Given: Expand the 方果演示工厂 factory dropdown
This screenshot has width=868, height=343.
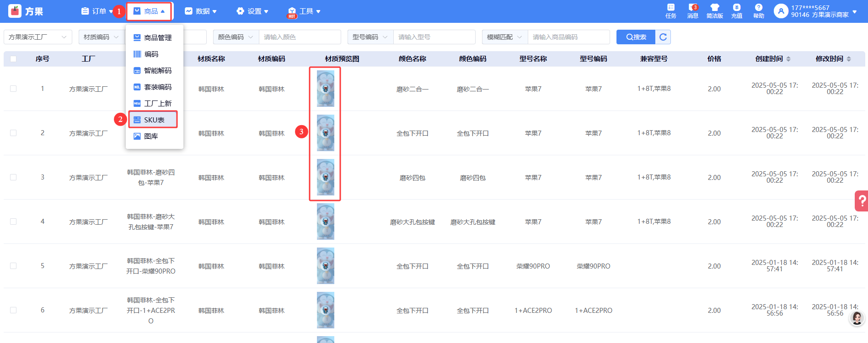Looking at the screenshot, I should tap(38, 37).
